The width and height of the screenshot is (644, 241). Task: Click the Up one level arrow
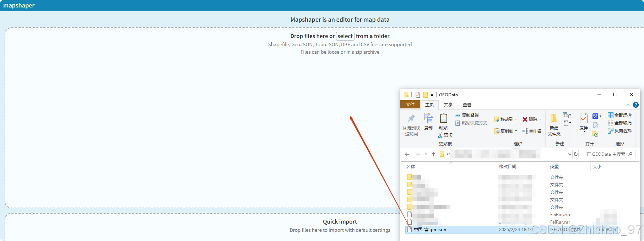coord(433,154)
